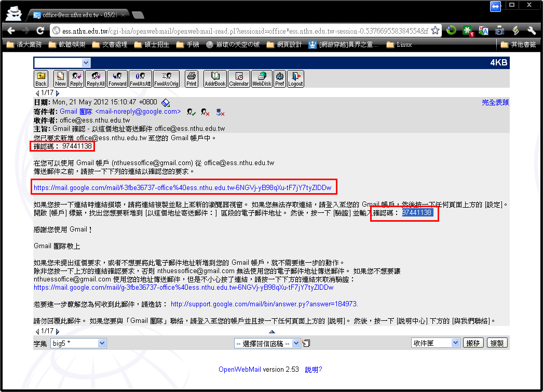The width and height of the screenshot is (543, 392).
Task: Click the browser address bar URL field
Action: coord(245,31)
